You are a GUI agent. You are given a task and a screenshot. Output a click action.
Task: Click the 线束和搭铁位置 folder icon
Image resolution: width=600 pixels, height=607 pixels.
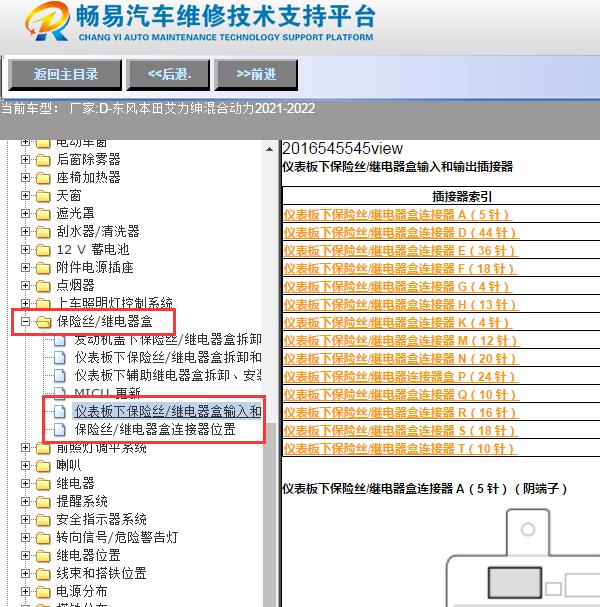(x=43, y=574)
